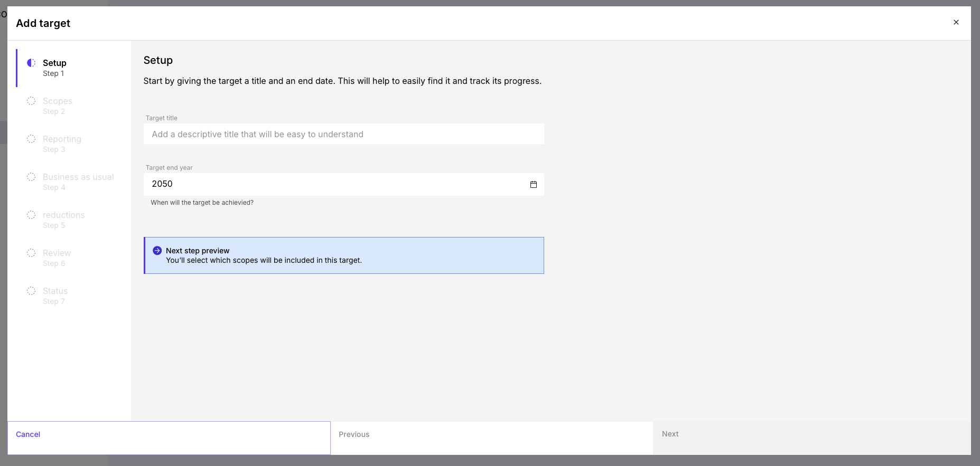Switch to the Scopes step
The width and height of the screenshot is (980, 466).
pos(58,101)
